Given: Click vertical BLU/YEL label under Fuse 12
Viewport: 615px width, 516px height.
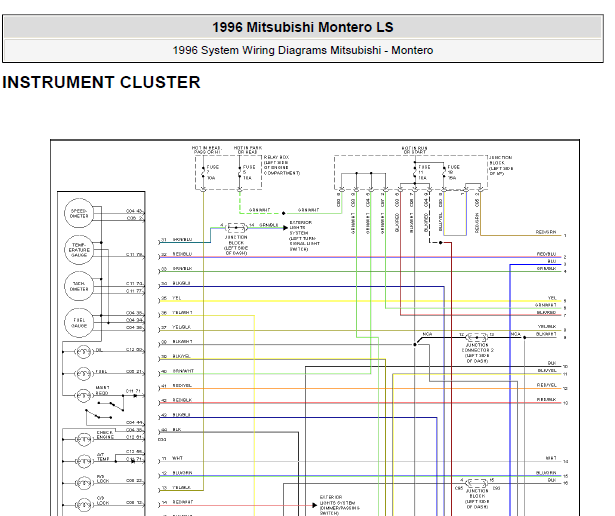Looking at the screenshot, I should (x=440, y=222).
